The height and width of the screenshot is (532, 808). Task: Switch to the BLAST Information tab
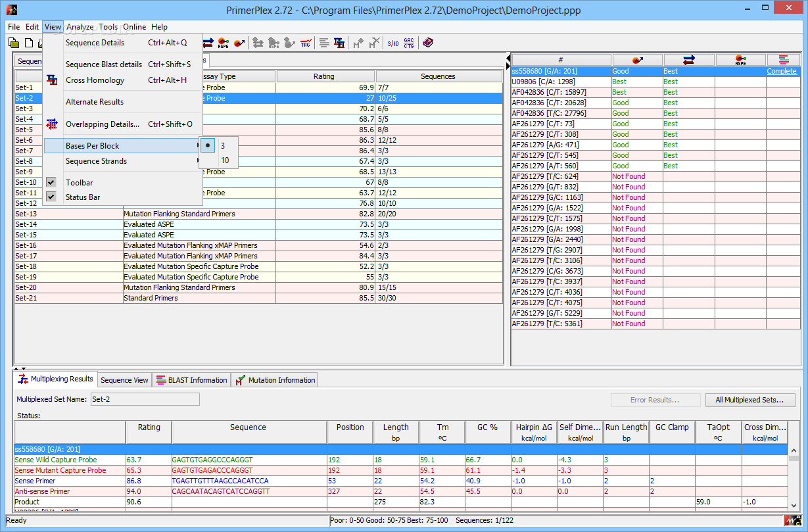coord(191,380)
